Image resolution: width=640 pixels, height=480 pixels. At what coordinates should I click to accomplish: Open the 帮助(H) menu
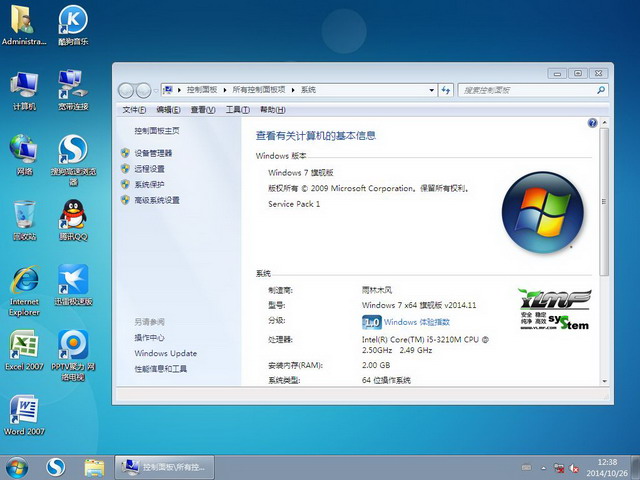[273, 110]
